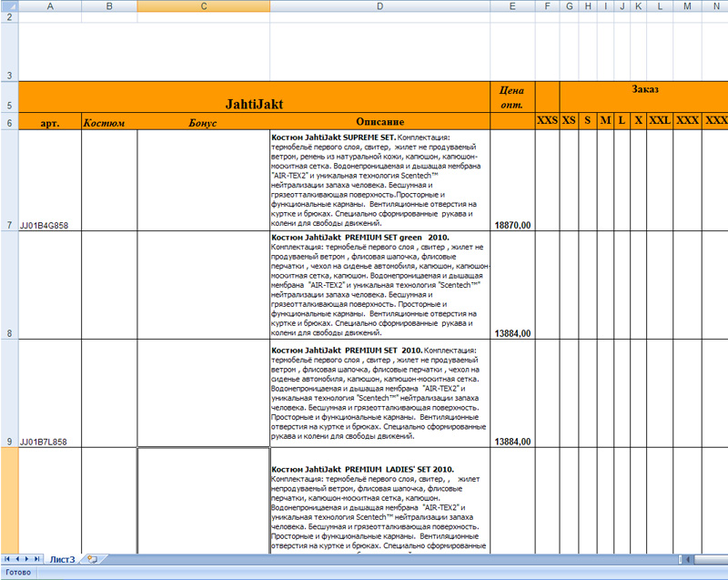Select column C header
This screenshot has width=728, height=580.
203,5
